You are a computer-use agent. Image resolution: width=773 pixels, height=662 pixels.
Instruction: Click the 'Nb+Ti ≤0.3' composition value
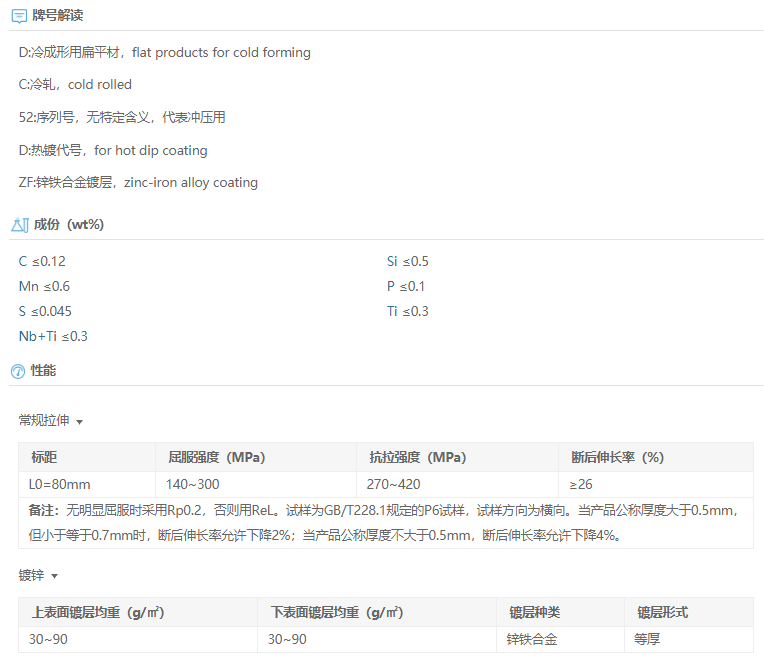(x=53, y=337)
